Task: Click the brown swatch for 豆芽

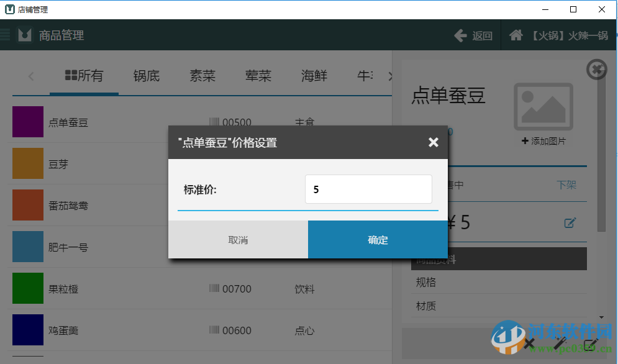Action: tap(28, 163)
